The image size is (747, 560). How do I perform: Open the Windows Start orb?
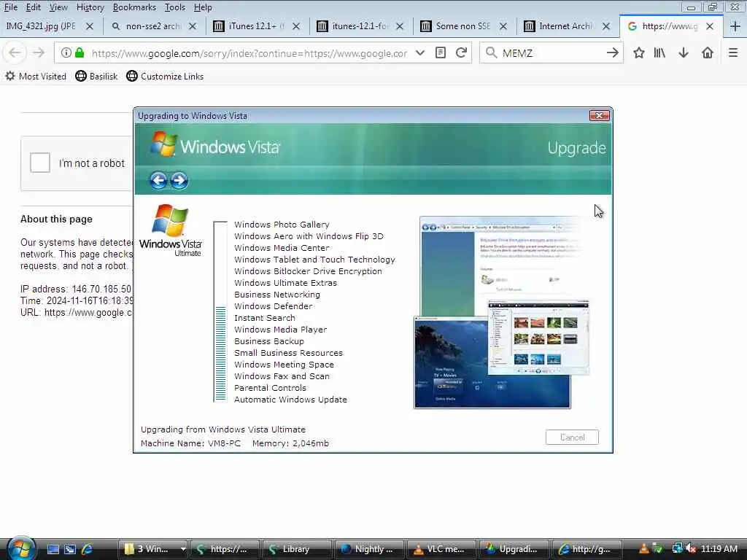point(20,548)
